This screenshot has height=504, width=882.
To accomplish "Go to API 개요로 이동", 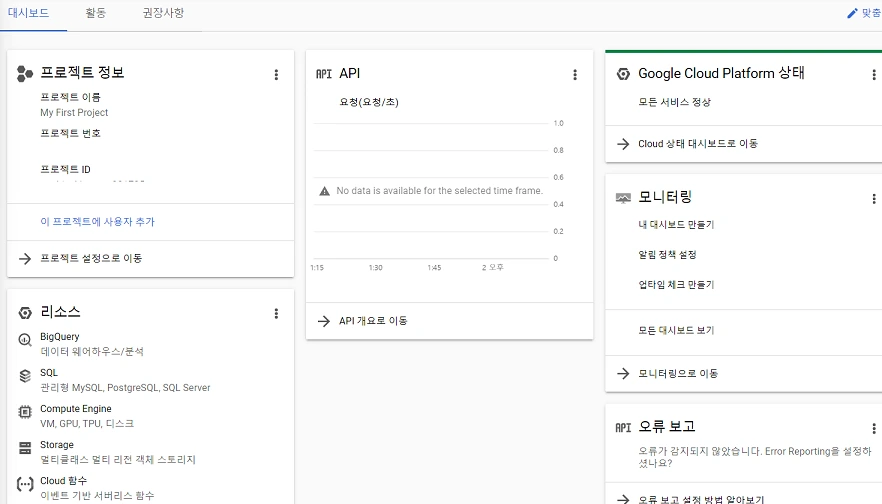I will 373,321.
